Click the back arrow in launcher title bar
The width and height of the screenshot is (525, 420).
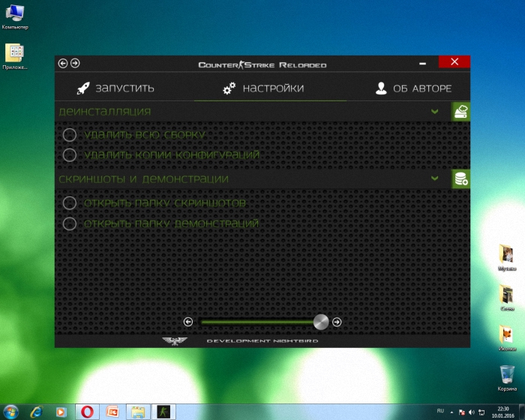tap(63, 63)
